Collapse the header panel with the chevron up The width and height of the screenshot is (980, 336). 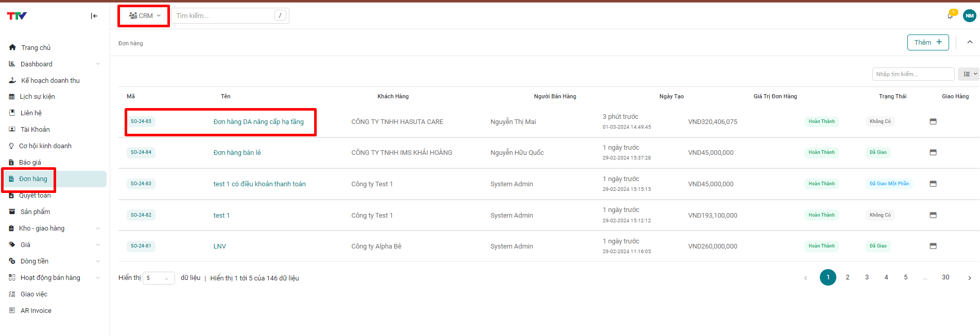[969, 42]
